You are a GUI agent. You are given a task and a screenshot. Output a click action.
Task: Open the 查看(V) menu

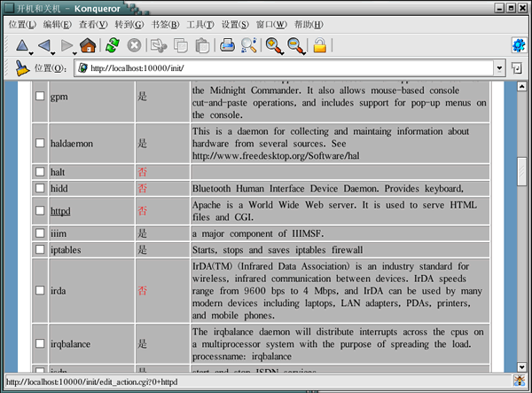(x=93, y=25)
